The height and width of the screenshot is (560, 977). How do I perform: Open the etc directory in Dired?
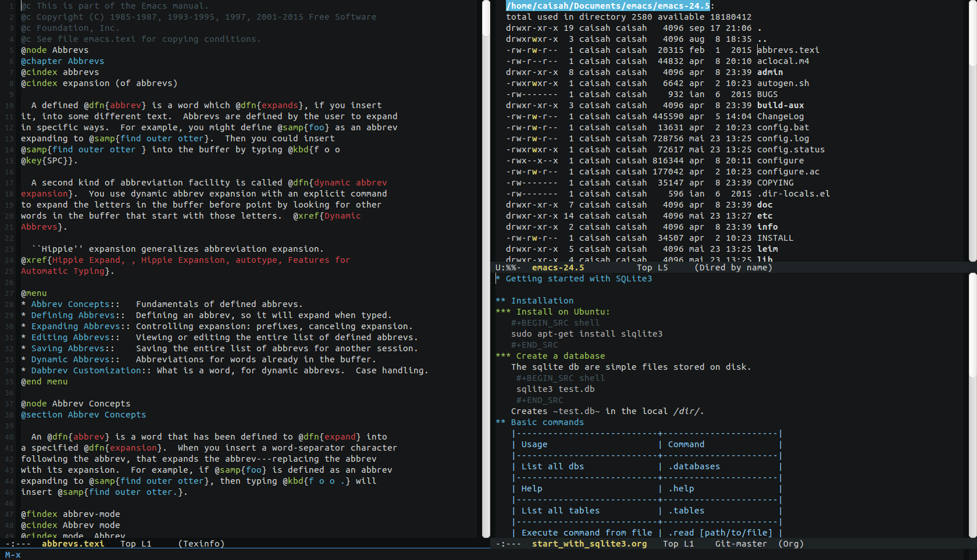tap(765, 216)
